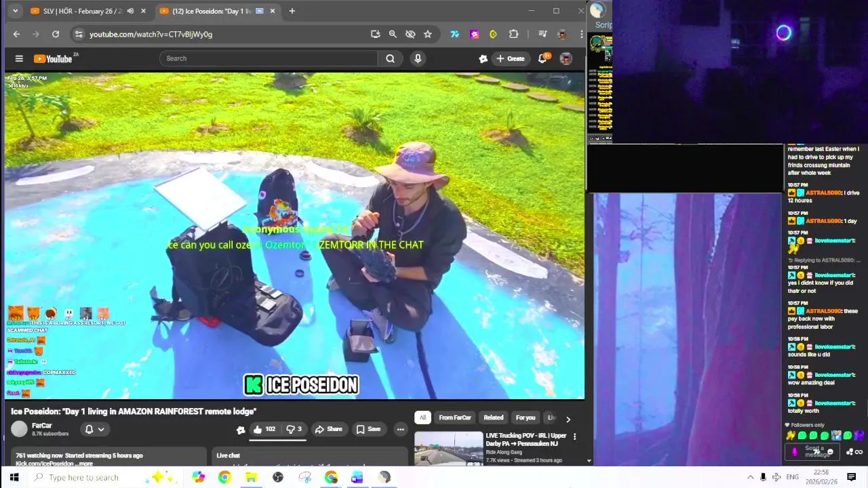Open the pink extension icon

point(475,34)
